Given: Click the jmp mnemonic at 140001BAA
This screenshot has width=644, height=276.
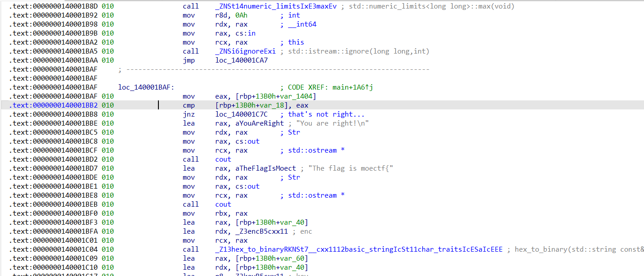Looking at the screenshot, I should click(x=189, y=60).
